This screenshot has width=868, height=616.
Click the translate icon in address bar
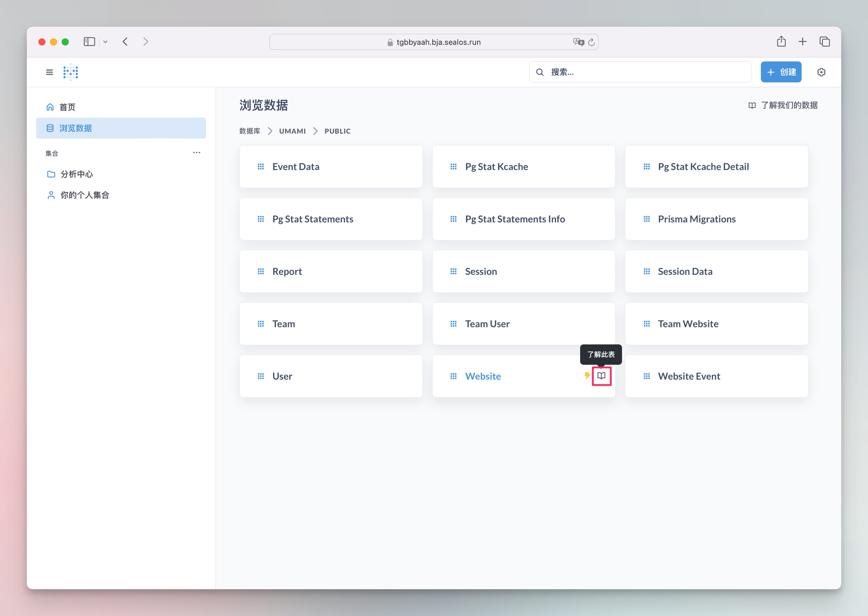578,42
